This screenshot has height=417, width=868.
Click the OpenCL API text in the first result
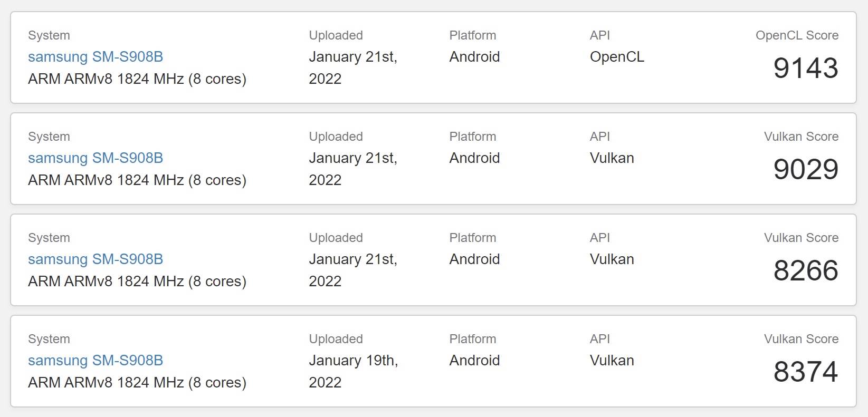tap(617, 57)
